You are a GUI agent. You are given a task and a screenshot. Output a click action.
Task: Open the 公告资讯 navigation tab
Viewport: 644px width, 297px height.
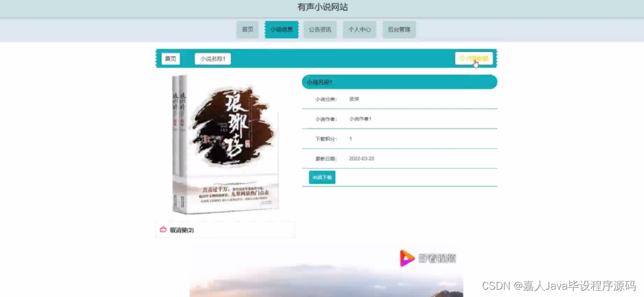click(x=320, y=30)
